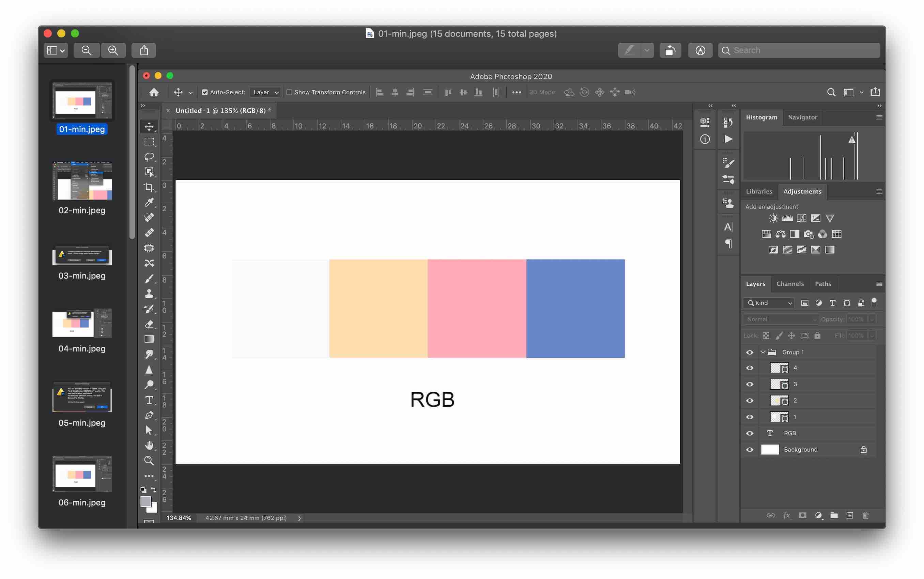
Task: Select the Hand tool
Action: [x=149, y=445]
